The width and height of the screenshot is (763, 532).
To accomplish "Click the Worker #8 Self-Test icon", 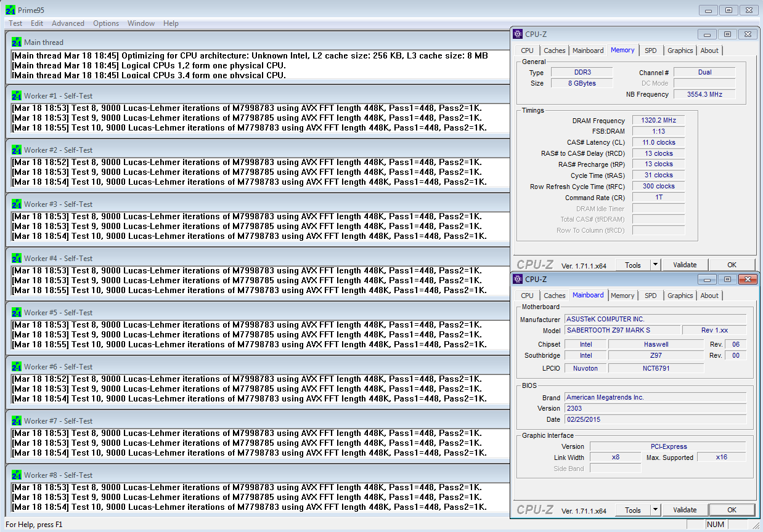I will click(17, 475).
